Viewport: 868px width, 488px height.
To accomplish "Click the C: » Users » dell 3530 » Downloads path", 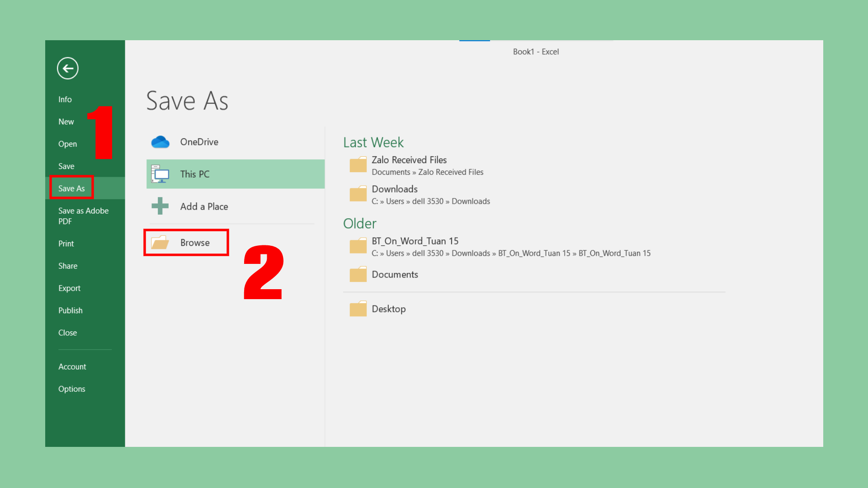I will (431, 202).
